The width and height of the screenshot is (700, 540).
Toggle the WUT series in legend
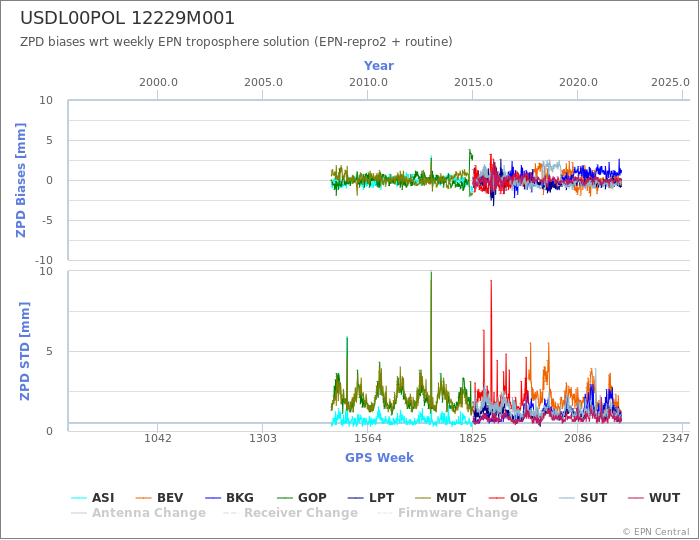[x=654, y=498]
